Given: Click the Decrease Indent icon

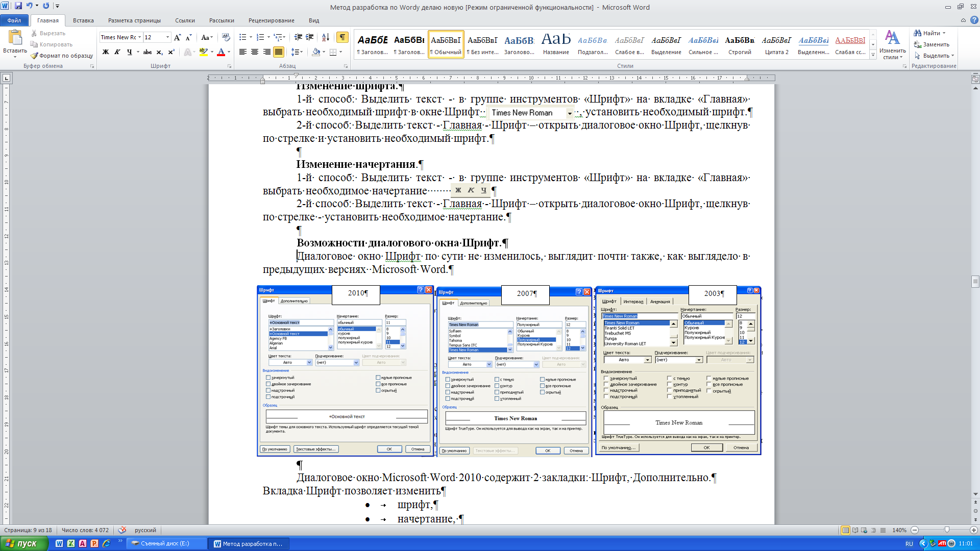Looking at the screenshot, I should 298,37.
